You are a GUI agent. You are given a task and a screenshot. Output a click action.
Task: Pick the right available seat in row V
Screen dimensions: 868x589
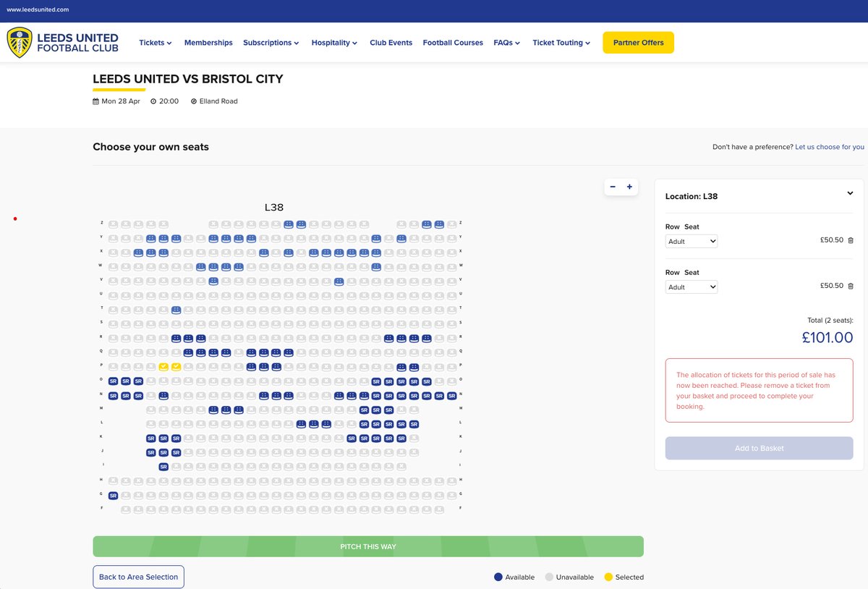pyautogui.click(x=339, y=281)
